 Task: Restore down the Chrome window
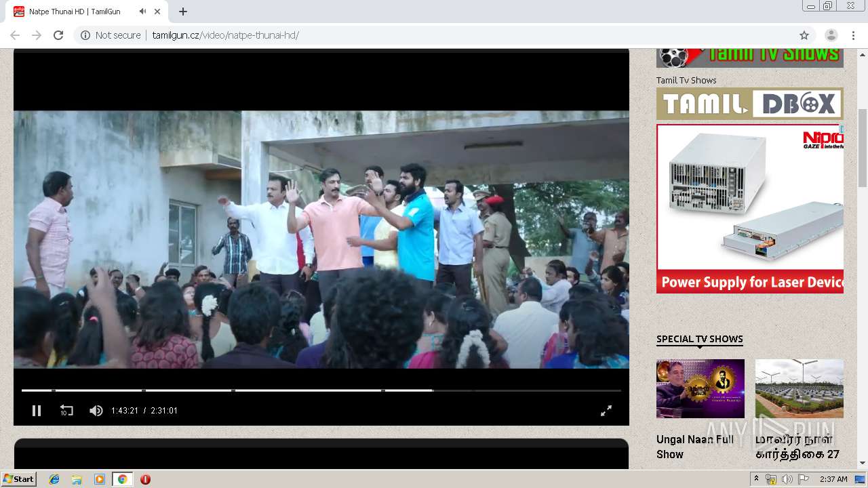click(828, 6)
